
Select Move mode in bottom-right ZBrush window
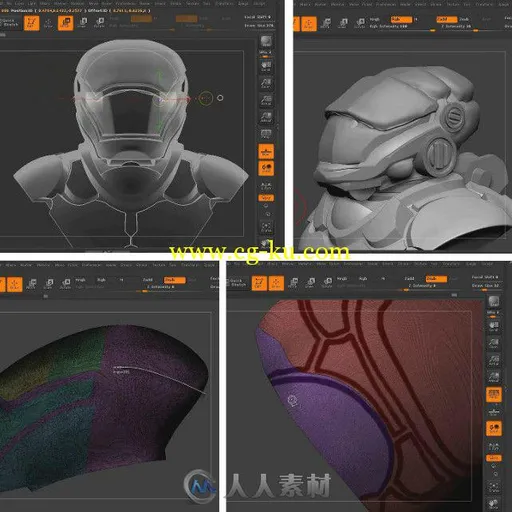pos(293,283)
